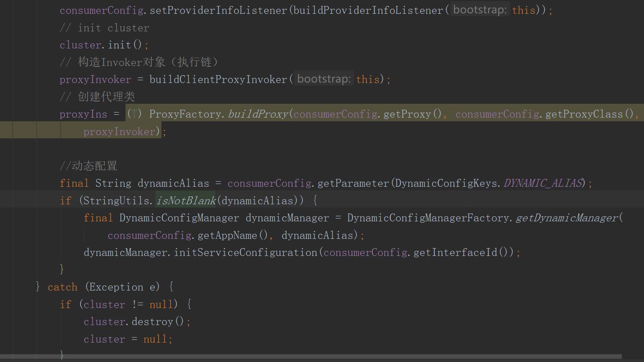
Task: Click the StringUtils class name
Action: point(117,201)
